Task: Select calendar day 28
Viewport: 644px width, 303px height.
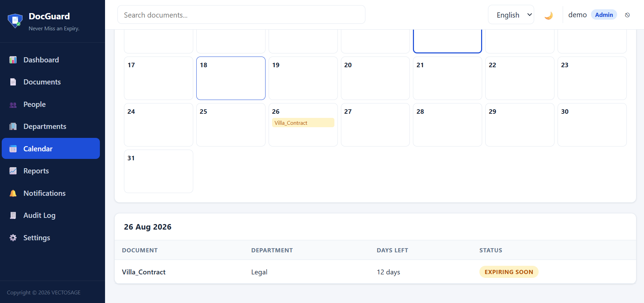Action: (x=447, y=125)
